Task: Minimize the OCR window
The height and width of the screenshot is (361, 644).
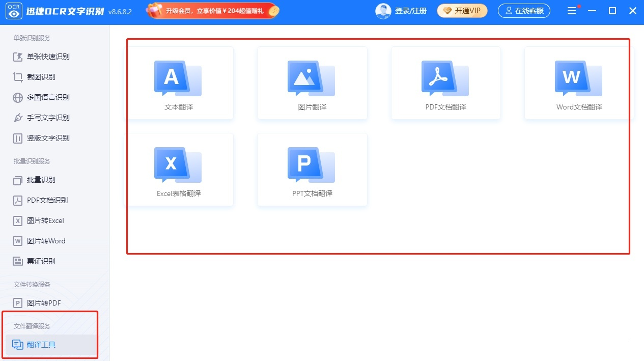Action: pos(593,11)
